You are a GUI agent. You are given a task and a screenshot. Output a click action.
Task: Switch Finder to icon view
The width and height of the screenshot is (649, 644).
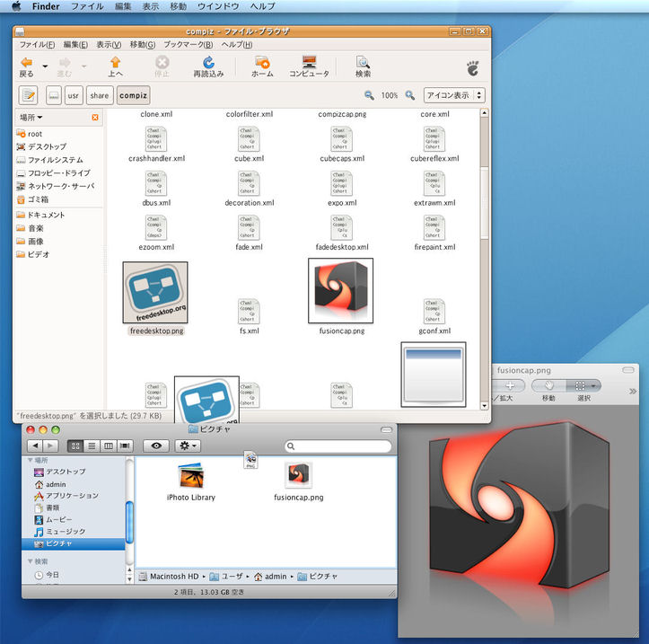[75, 446]
